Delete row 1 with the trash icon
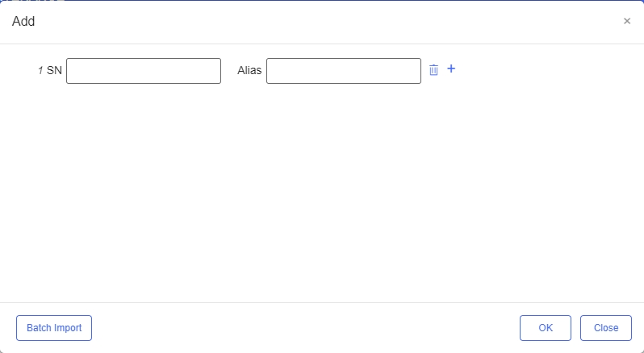This screenshot has height=353, width=644. (433, 70)
